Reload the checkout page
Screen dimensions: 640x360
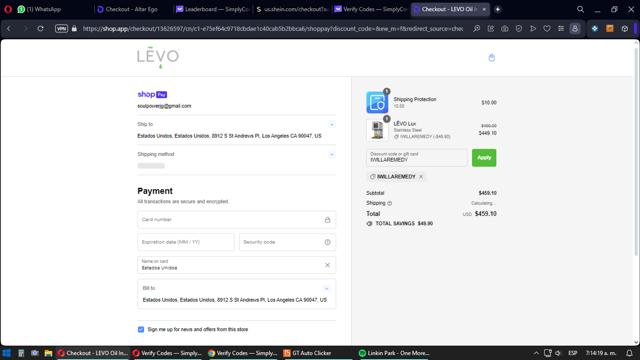[40, 29]
